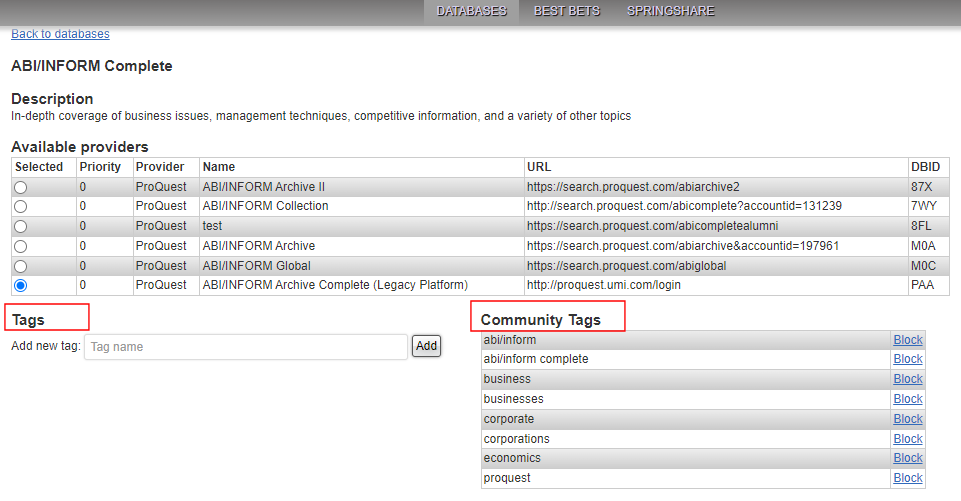Image resolution: width=961 pixels, height=501 pixels.
Task: Block the economics community tag
Action: (908, 458)
